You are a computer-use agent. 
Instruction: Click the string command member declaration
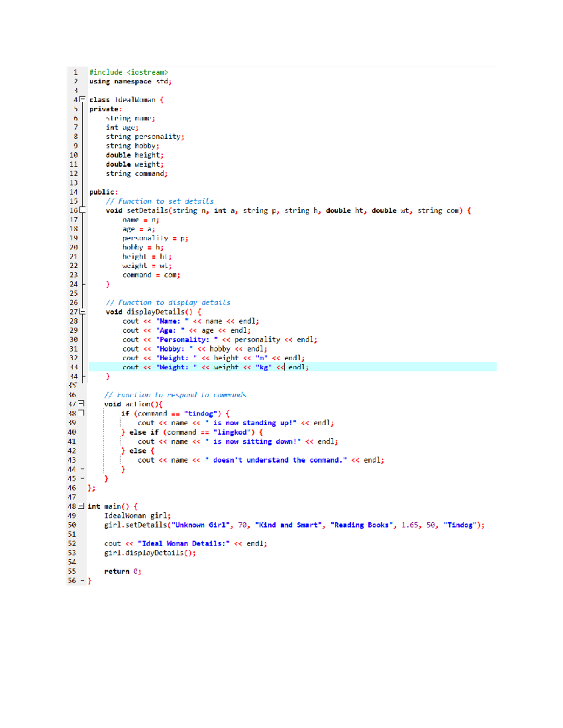click(x=137, y=173)
